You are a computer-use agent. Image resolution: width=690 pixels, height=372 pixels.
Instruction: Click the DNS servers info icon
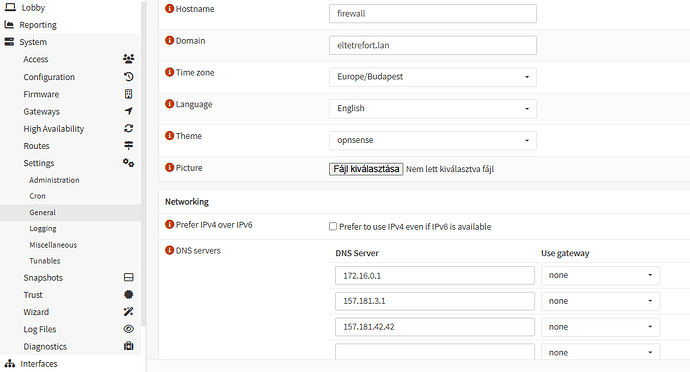pyautogui.click(x=169, y=250)
